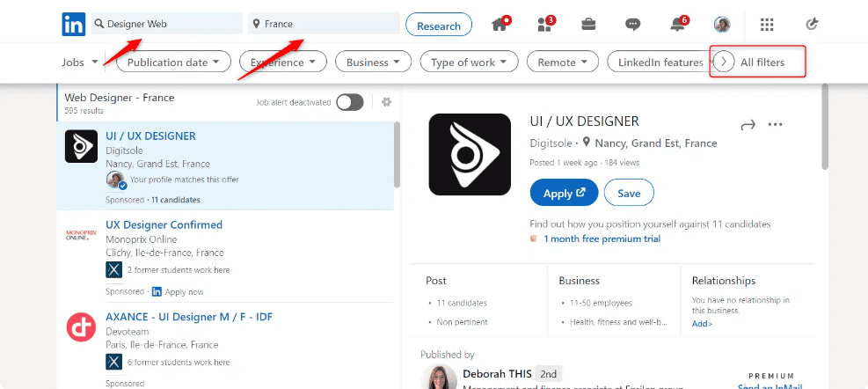Click Deborah THIS name
The width and height of the screenshot is (868, 389).
[x=497, y=373]
